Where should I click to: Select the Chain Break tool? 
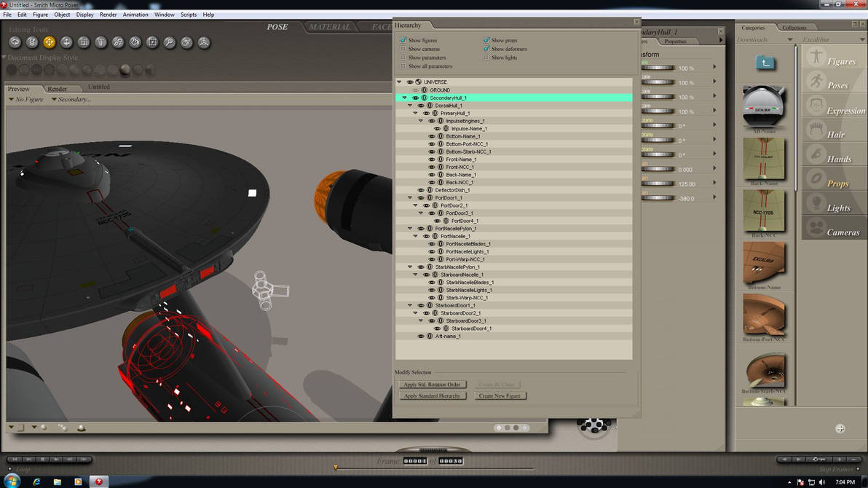(118, 42)
